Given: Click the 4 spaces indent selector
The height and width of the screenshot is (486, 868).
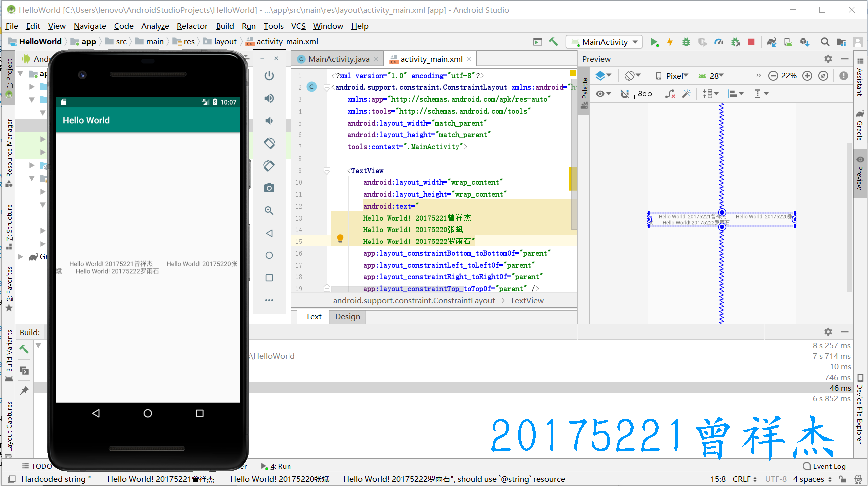Looking at the screenshot, I should tap(813, 479).
